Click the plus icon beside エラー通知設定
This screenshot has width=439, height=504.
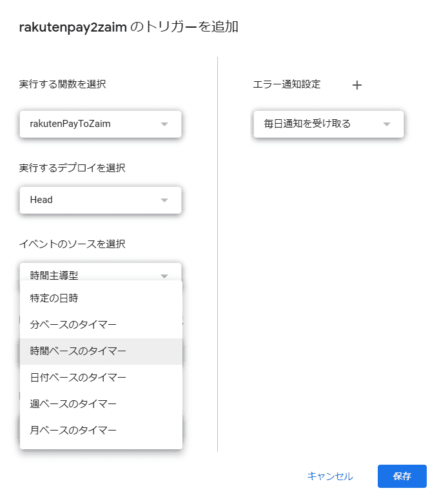pos(357,85)
